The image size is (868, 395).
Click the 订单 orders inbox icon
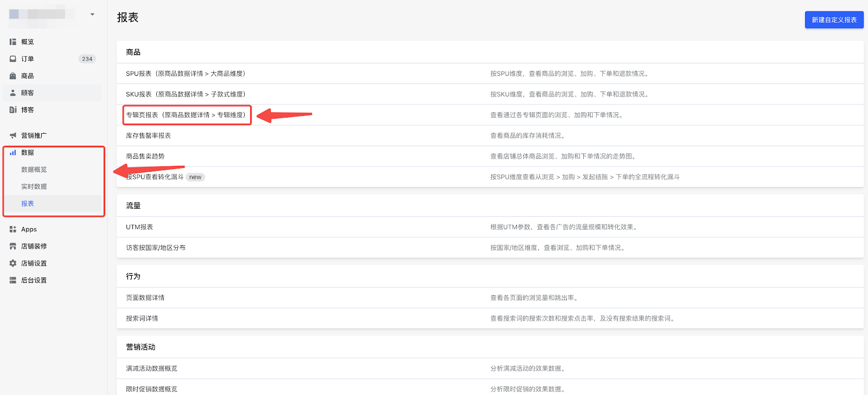pyautogui.click(x=12, y=59)
